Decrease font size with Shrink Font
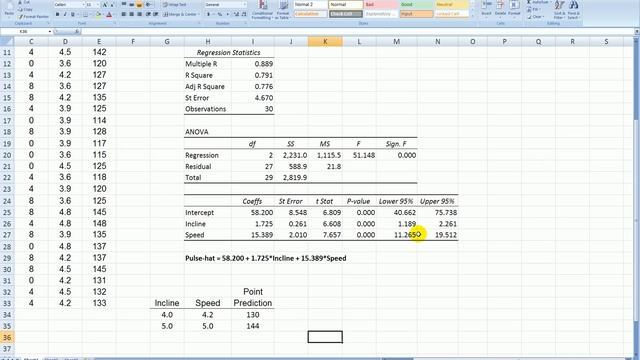The image size is (640, 360). click(x=112, y=4)
